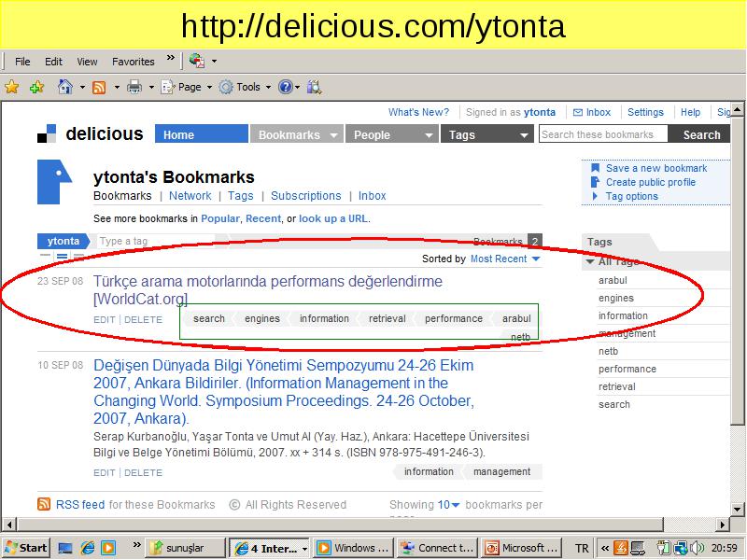Click the Research icon in the toolbar
The image size is (747, 560).
pyautogui.click(x=315, y=87)
